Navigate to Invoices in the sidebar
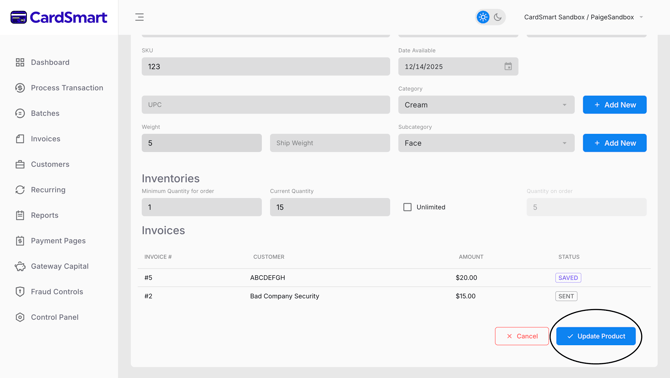 45,139
